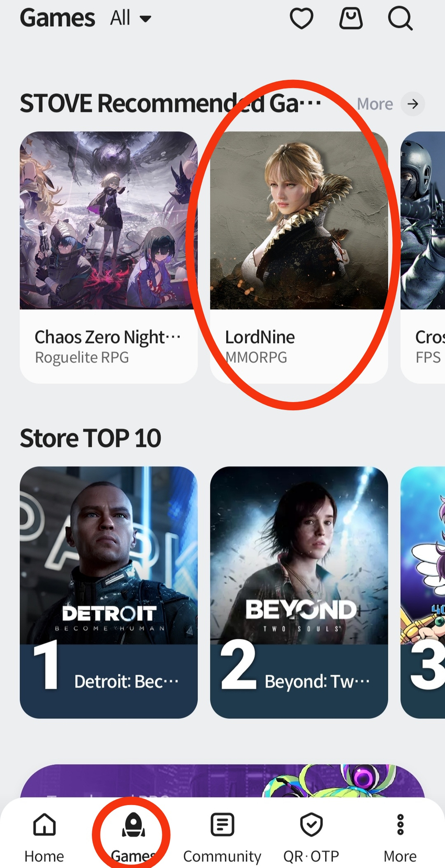Open QR·OTP shield icon

311,825
